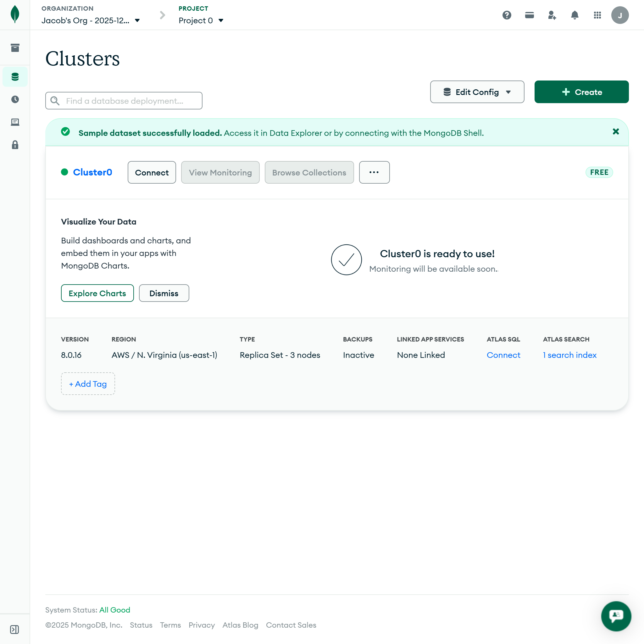Open the help question mark icon
The image size is (644, 644).
click(x=507, y=15)
